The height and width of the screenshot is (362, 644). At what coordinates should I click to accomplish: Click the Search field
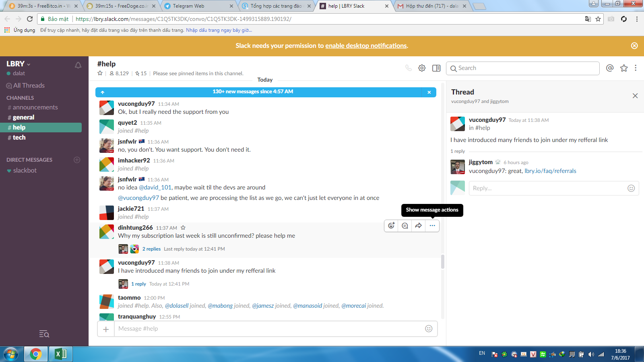click(x=523, y=68)
